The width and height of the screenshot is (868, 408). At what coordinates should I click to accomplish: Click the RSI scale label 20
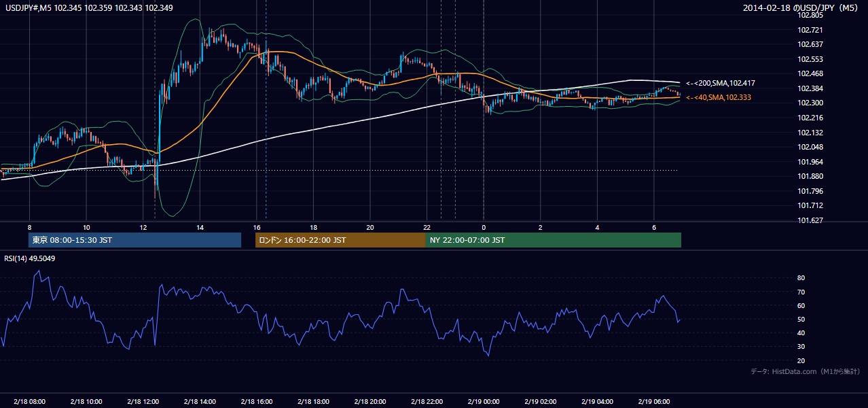coord(801,360)
